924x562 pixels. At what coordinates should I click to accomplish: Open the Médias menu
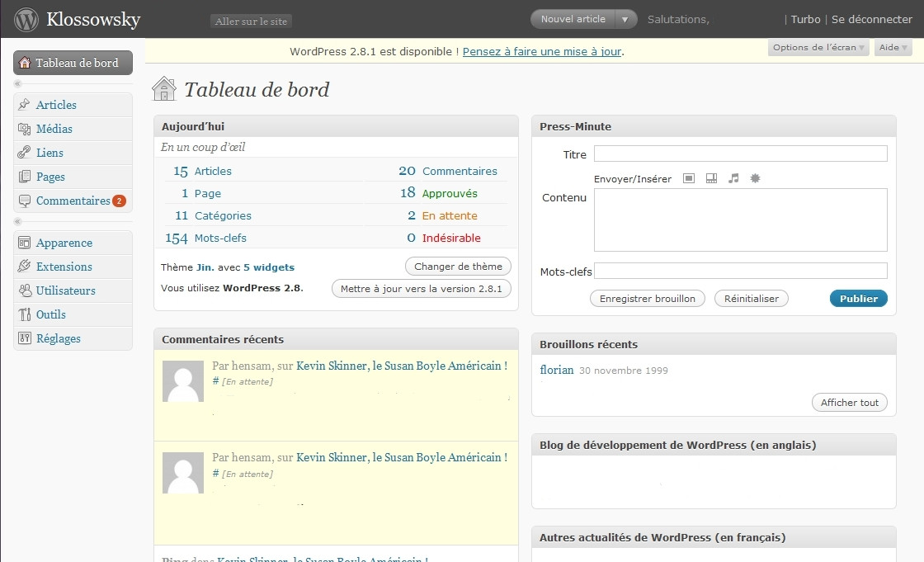[x=73, y=129]
